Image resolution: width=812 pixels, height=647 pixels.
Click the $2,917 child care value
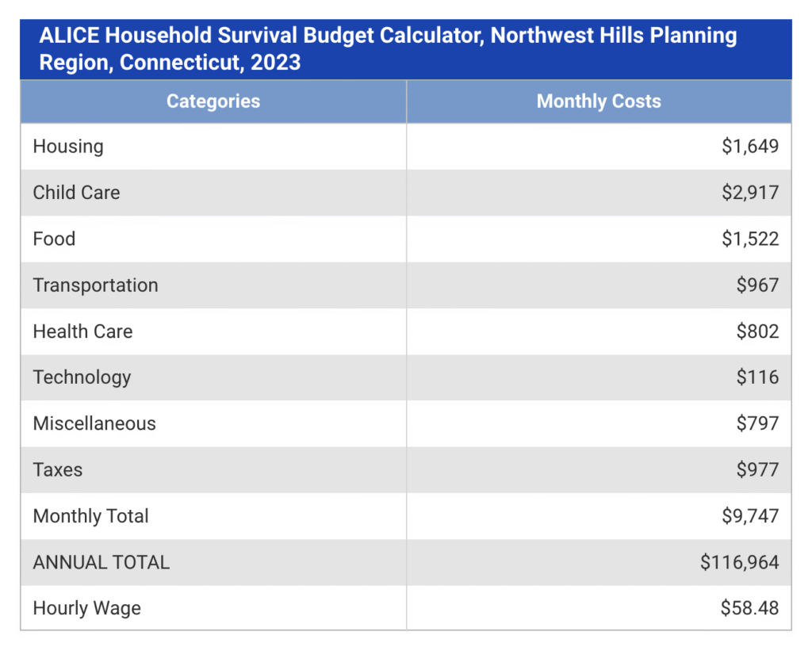coord(750,193)
